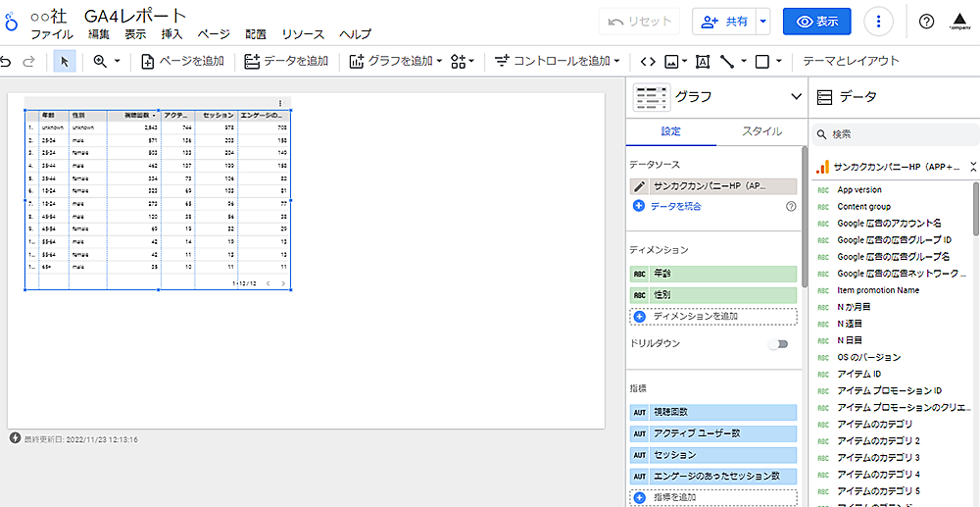980x507 pixels.
Task: Open the 共有 dropdown arrow
Action: [x=763, y=22]
